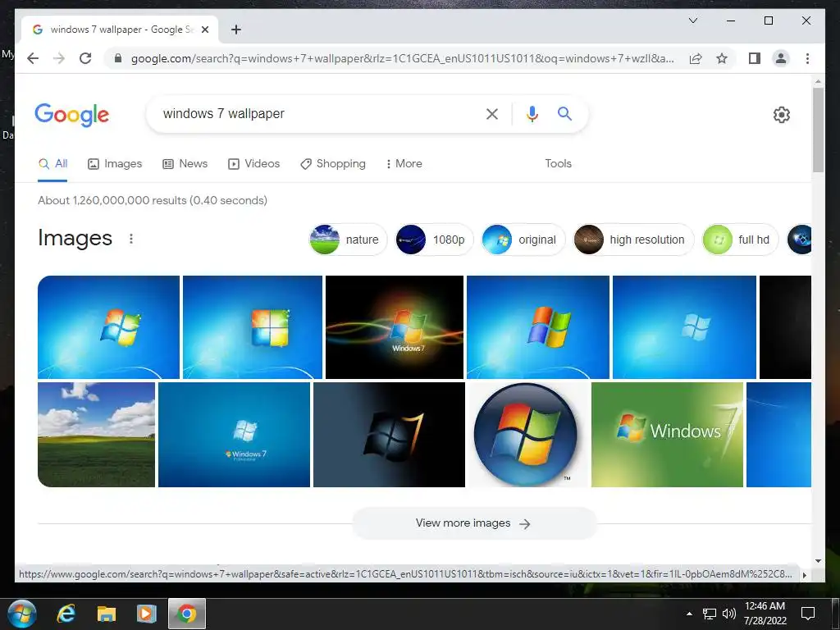Image resolution: width=840 pixels, height=630 pixels.
Task: Open the volume speaker tray icon
Action: coord(728,614)
